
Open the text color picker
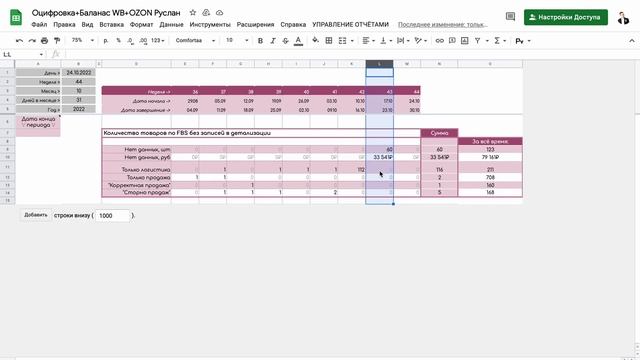click(x=298, y=40)
